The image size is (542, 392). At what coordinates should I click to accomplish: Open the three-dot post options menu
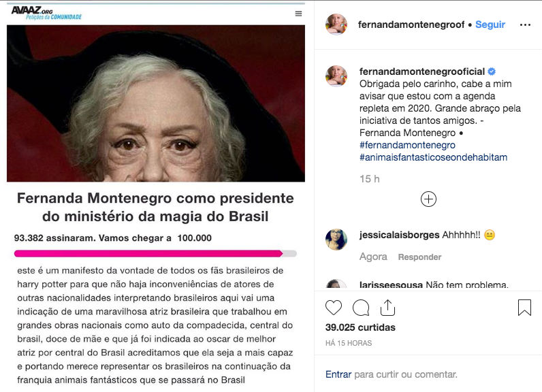(525, 25)
